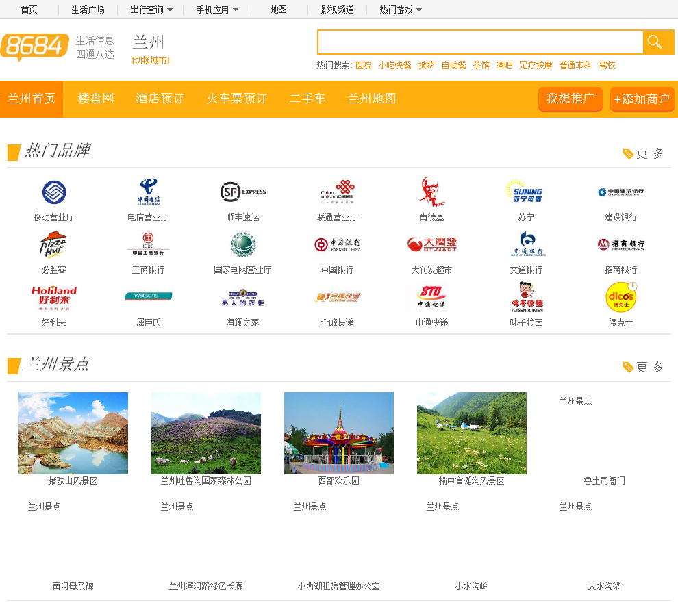678x616 pixels.
Task: Click 更多 tag icon in 热门品牌
Action: 628,153
